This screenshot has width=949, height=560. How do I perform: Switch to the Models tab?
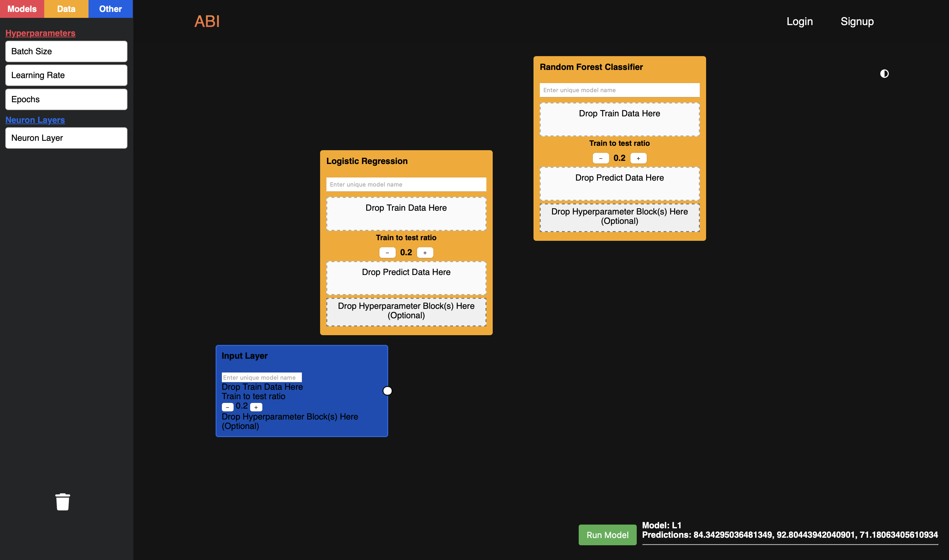point(22,9)
